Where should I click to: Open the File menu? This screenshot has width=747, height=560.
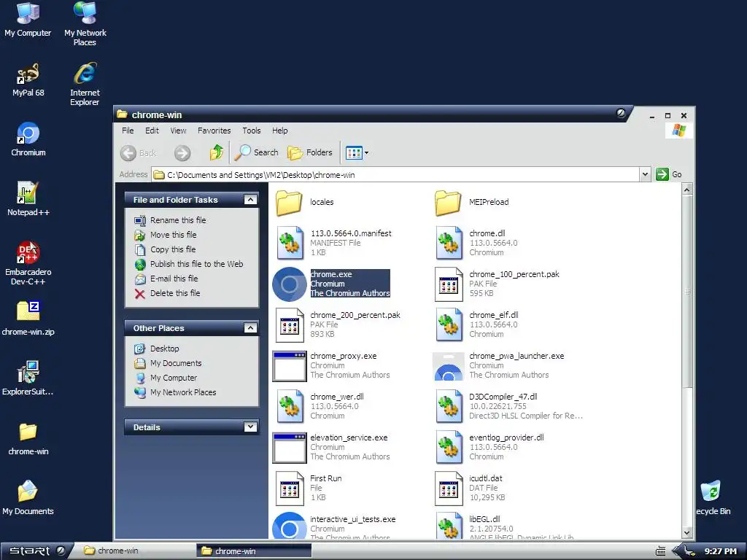[128, 131]
